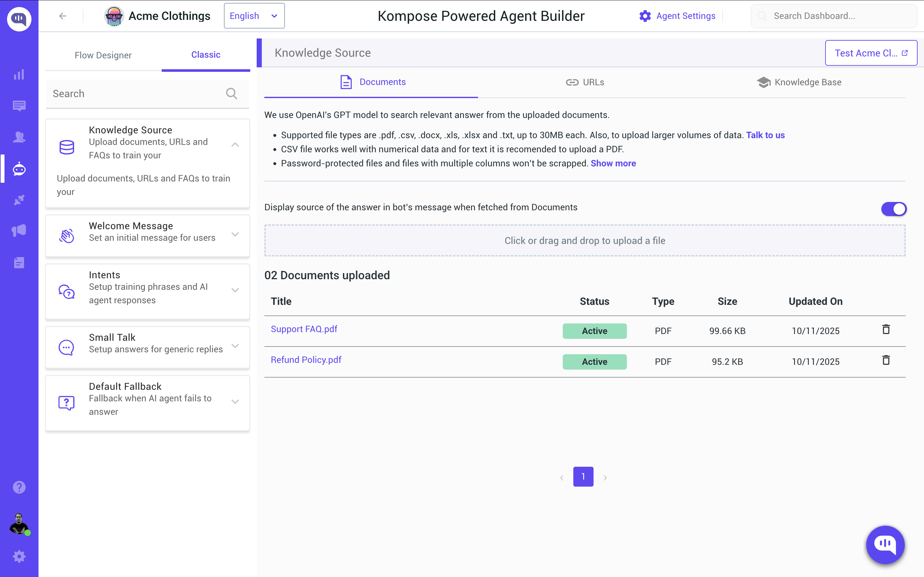Delete the Support FAQ.pdf document

pos(886,329)
